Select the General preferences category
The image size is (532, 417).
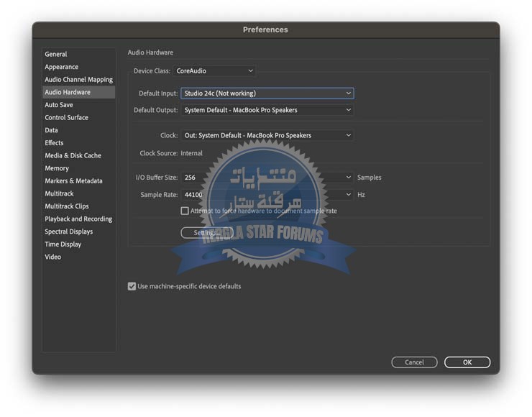(x=56, y=54)
